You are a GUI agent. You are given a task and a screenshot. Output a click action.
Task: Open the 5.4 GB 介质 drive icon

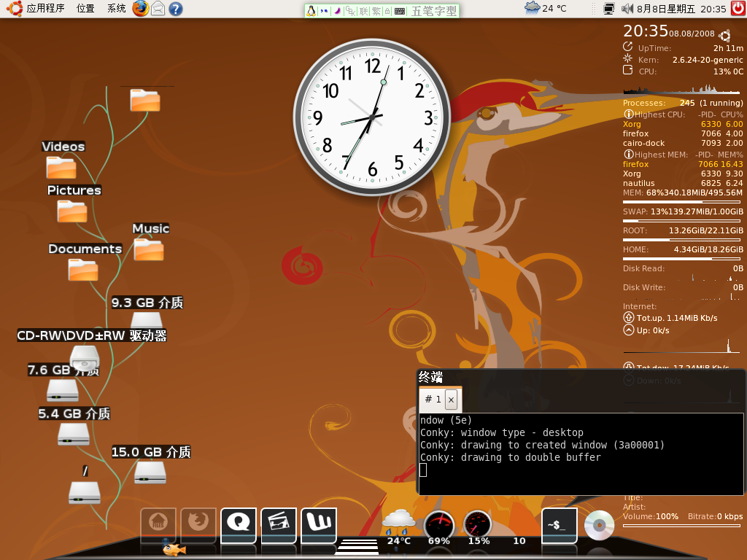[x=74, y=434]
